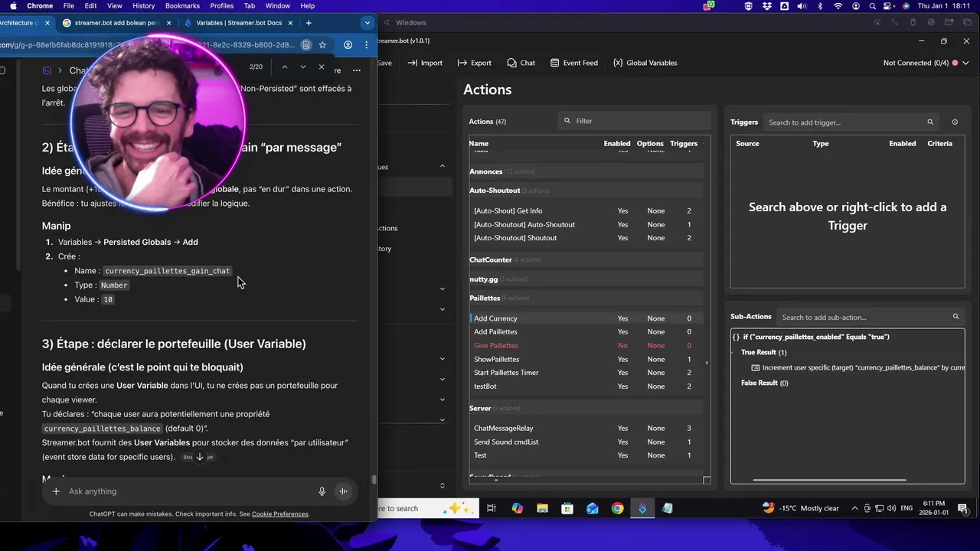980x551 pixels.
Task: Click the Sub-Actions horizontal scrollbar
Action: tap(829, 481)
